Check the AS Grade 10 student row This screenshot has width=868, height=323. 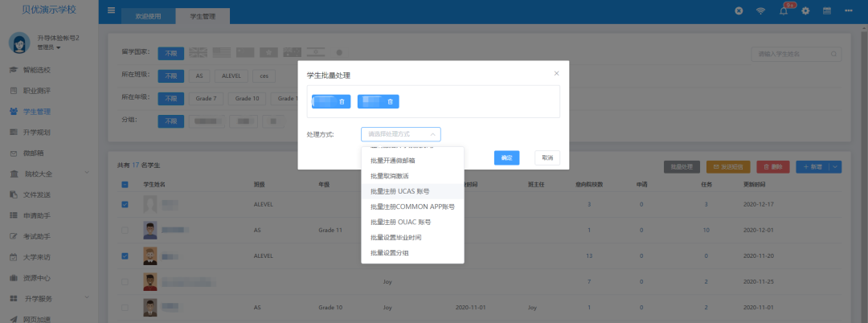pyautogui.click(x=125, y=307)
